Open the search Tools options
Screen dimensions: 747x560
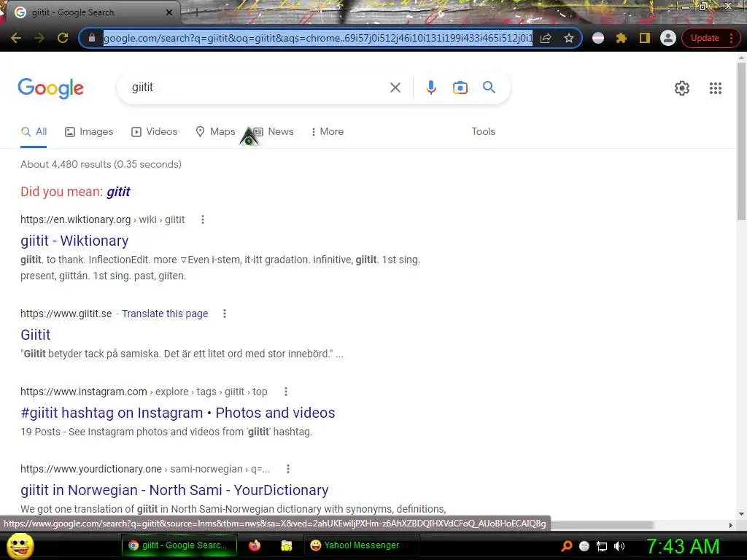[x=483, y=132]
